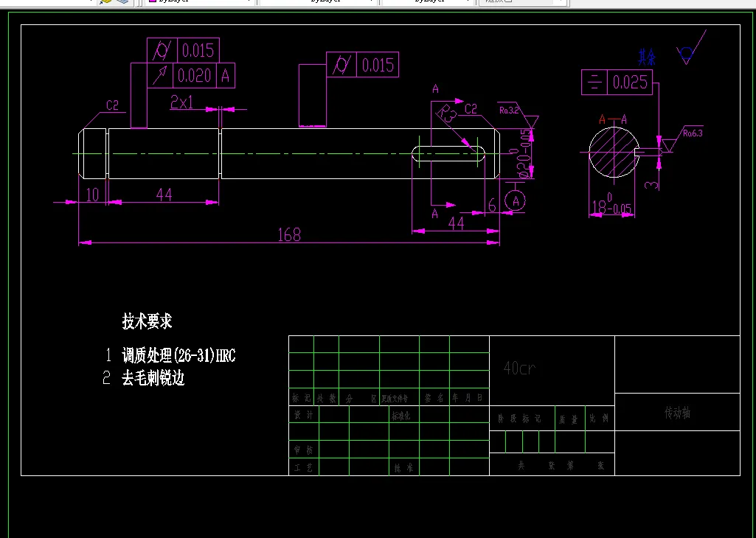The image size is (756, 538).
Task: Select the 工艺 label cell
Action: [304, 467]
